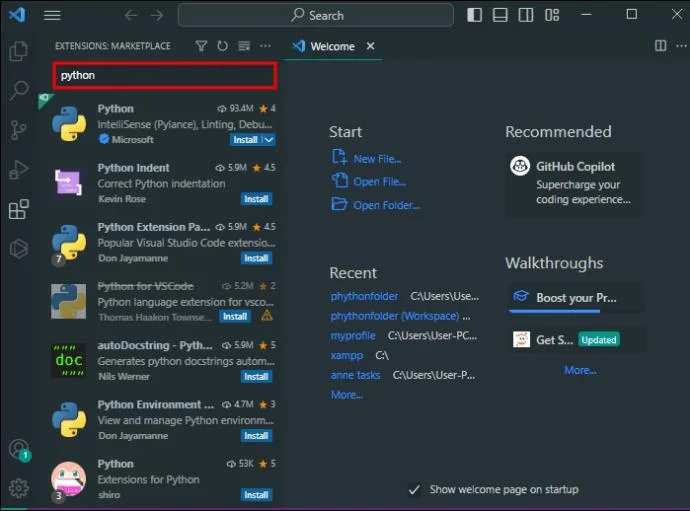Toggle the secondary side bar layout icon
690x511 pixels.
(525, 15)
